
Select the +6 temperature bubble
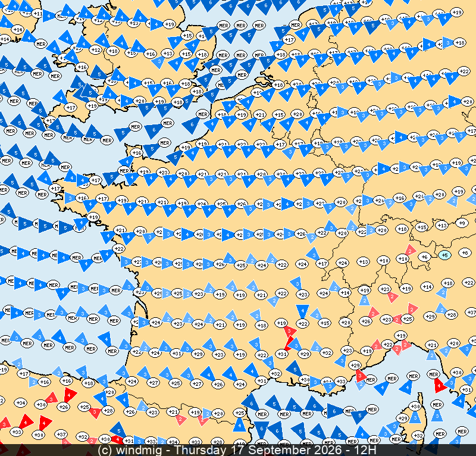pos(424,257)
